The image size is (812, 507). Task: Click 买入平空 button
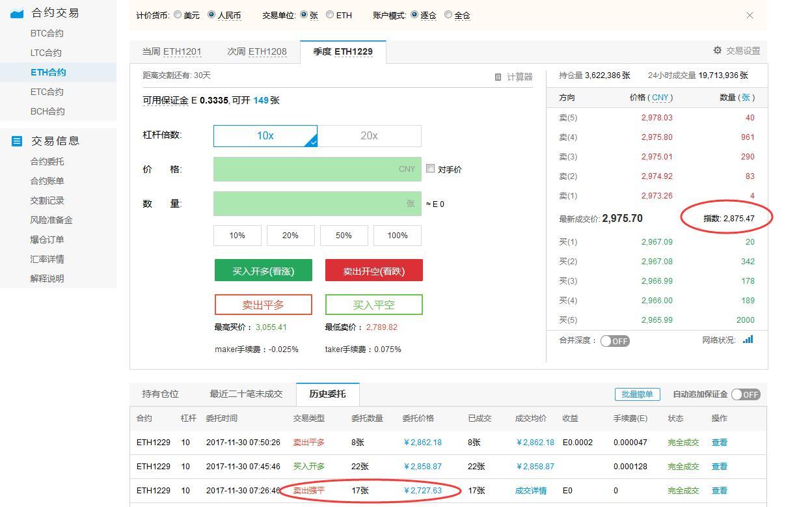[x=374, y=305]
